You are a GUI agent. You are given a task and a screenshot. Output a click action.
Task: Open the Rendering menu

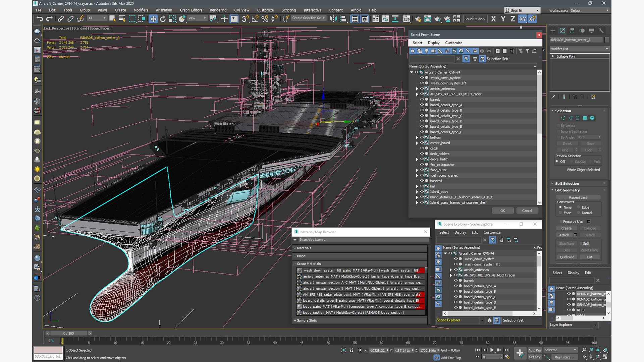tap(218, 10)
